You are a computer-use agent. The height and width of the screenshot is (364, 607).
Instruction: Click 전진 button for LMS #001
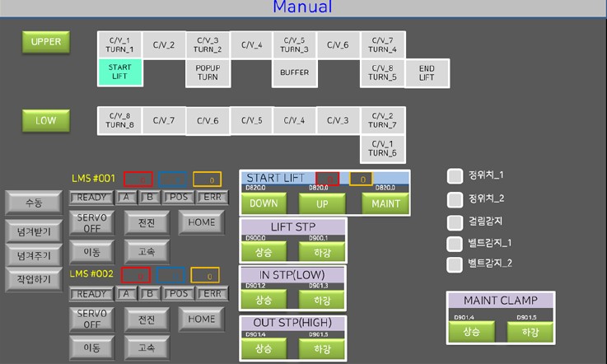147,222
